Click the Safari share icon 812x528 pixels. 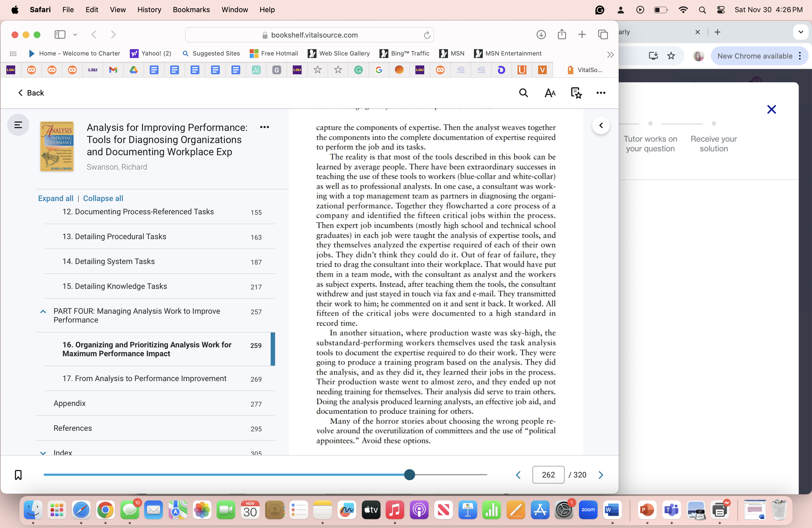(562, 35)
